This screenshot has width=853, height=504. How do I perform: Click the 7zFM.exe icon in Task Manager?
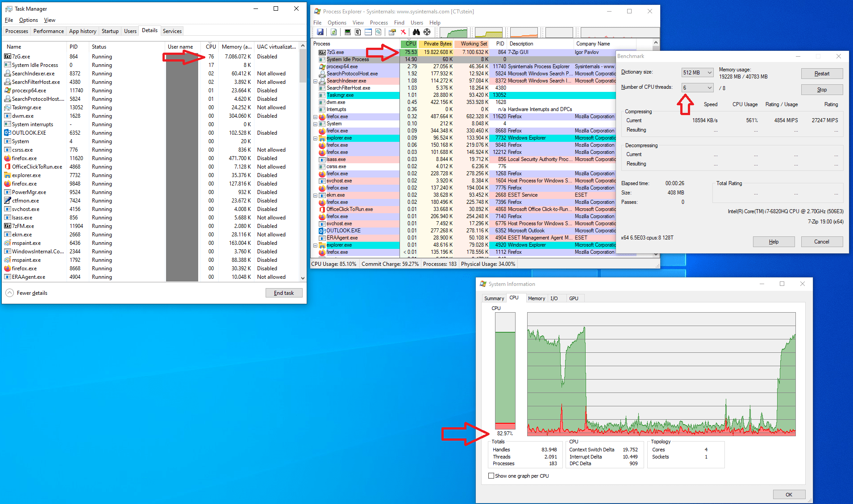coord(8,226)
